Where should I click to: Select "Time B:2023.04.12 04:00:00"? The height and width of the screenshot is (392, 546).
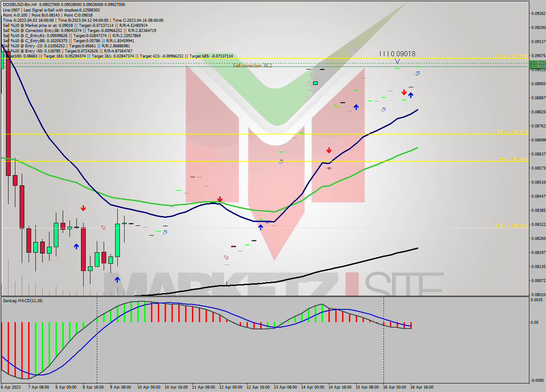(x=83, y=20)
